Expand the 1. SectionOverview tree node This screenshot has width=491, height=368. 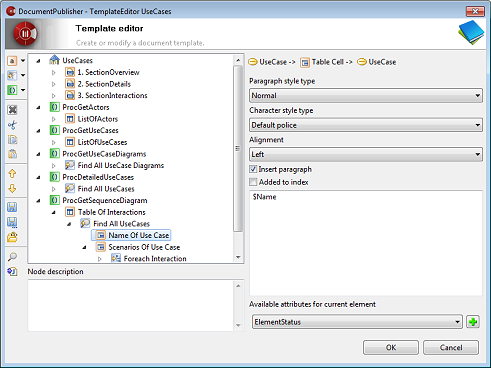pos(53,72)
